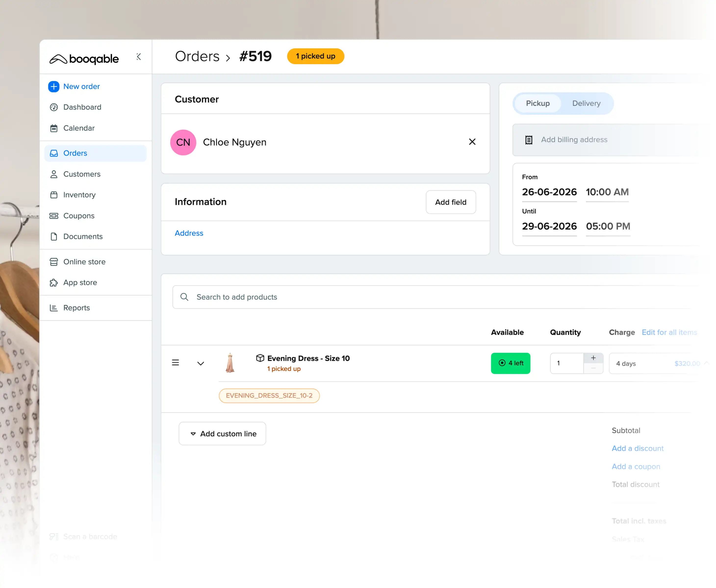Viewport: 716px width, 588px height.
Task: Click the Dashboard gauge icon
Action: coord(53,107)
